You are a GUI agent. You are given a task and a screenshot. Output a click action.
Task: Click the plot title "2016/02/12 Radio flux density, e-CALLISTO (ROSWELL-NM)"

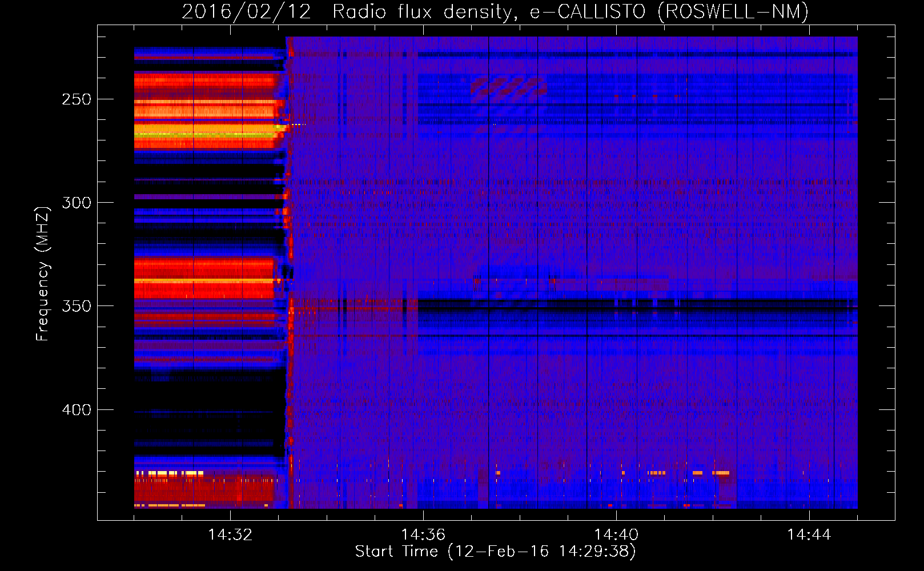tap(495, 11)
